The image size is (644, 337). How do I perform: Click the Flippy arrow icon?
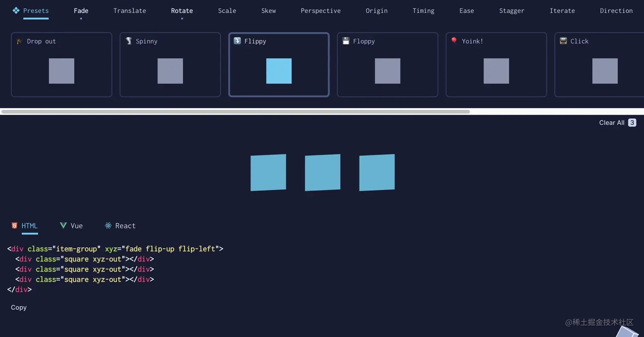pos(237,41)
